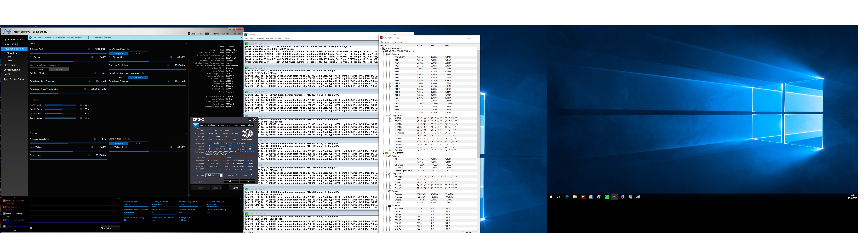The width and height of the screenshot is (868, 233).
Task: Open Prime95 from the taskbar
Action: point(606,197)
